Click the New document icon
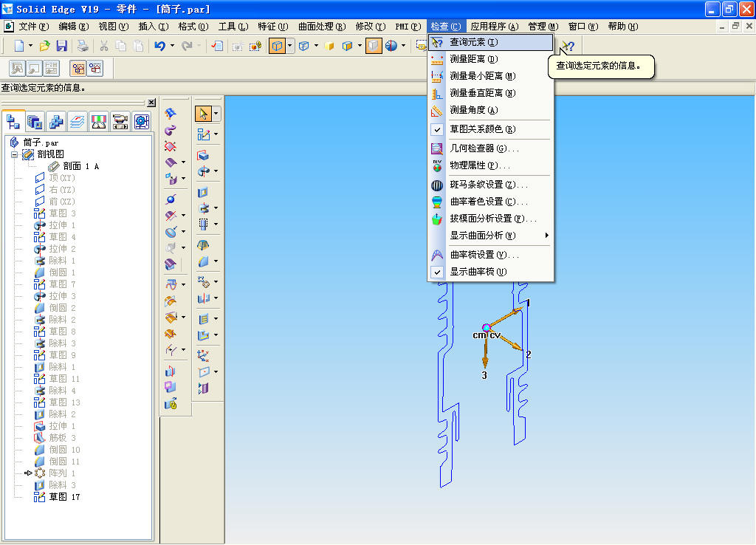Image resolution: width=756 pixels, height=545 pixels. (x=18, y=46)
